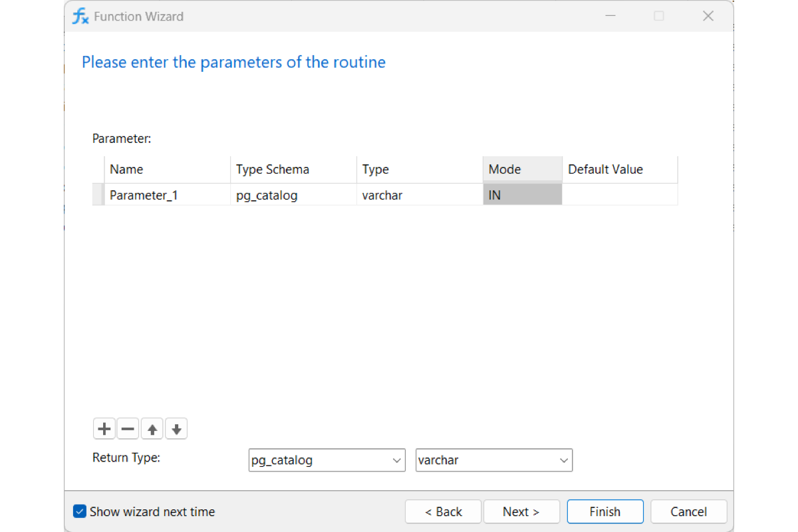Viewport: 798px width, 532px height.
Task: Select the IN mode cell
Action: pyautogui.click(x=523, y=195)
